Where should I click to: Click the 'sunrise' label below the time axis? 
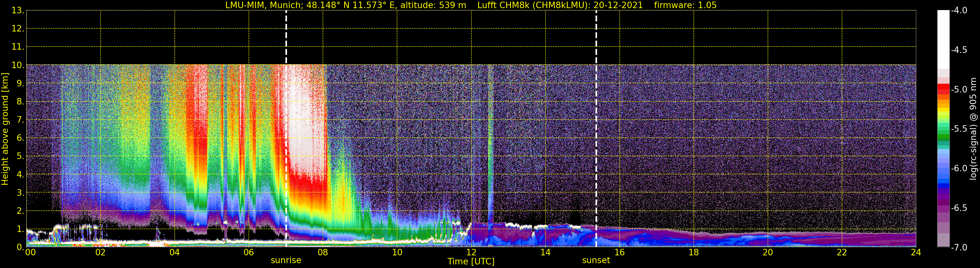pos(286,261)
